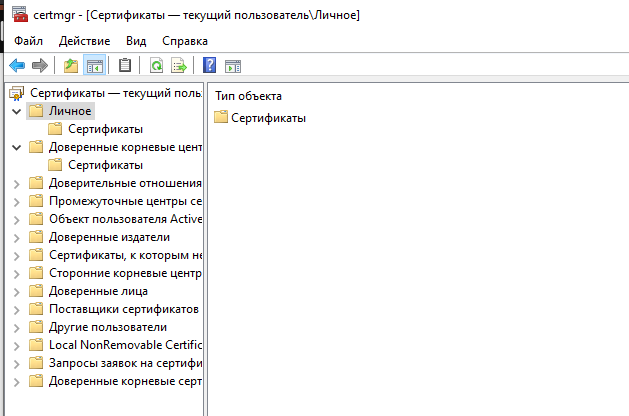Expand the Другие пользователи node
The height and width of the screenshot is (416, 629).
(x=16, y=327)
